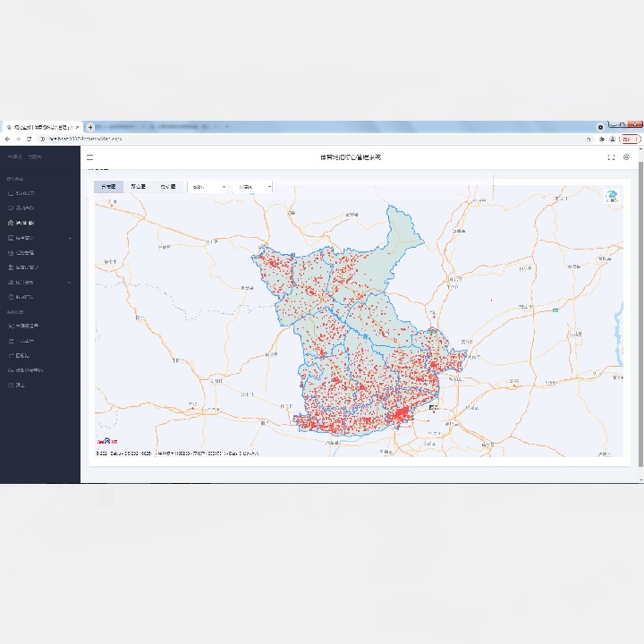Image resolution: width=644 pixels, height=644 pixels.
Task: Open the second dropdown beside the map tabs
Action: (x=252, y=187)
